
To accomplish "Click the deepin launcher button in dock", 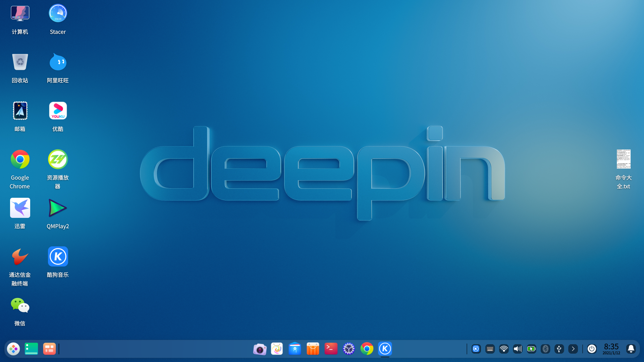I will [13, 349].
